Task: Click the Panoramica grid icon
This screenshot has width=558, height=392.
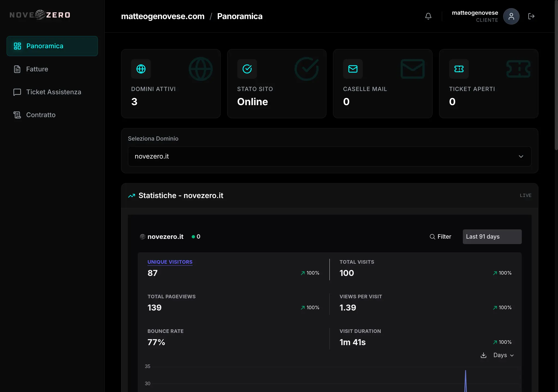Action: 17,46
